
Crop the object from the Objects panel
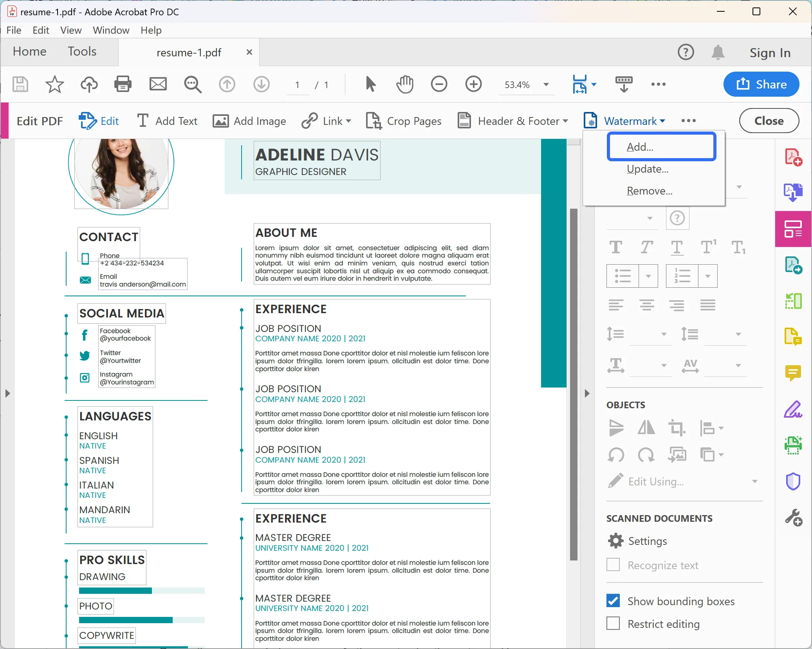click(677, 427)
